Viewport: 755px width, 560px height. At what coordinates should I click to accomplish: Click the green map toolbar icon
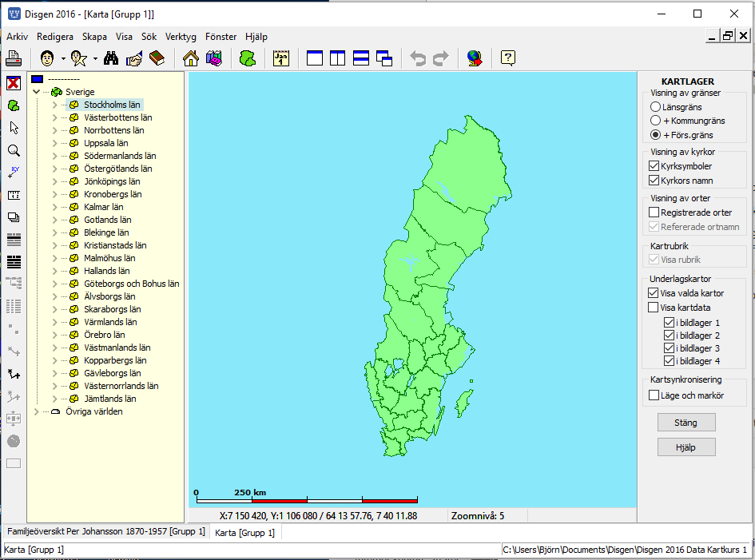(248, 58)
